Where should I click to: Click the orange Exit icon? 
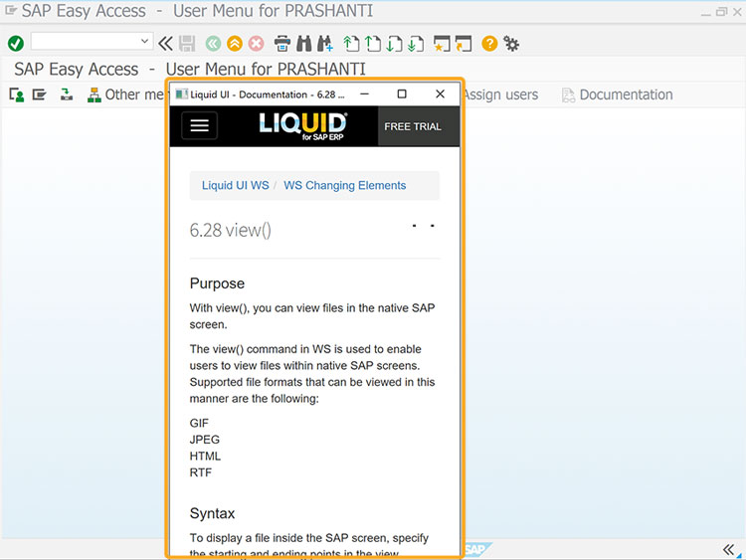235,44
